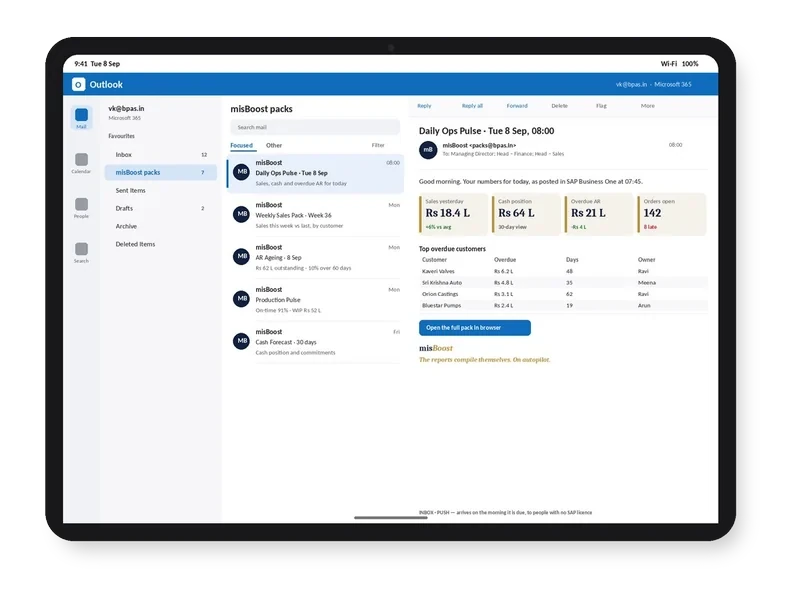Click the Favourites section header
Image resolution: width=800 pixels, height=600 pixels.
click(121, 136)
